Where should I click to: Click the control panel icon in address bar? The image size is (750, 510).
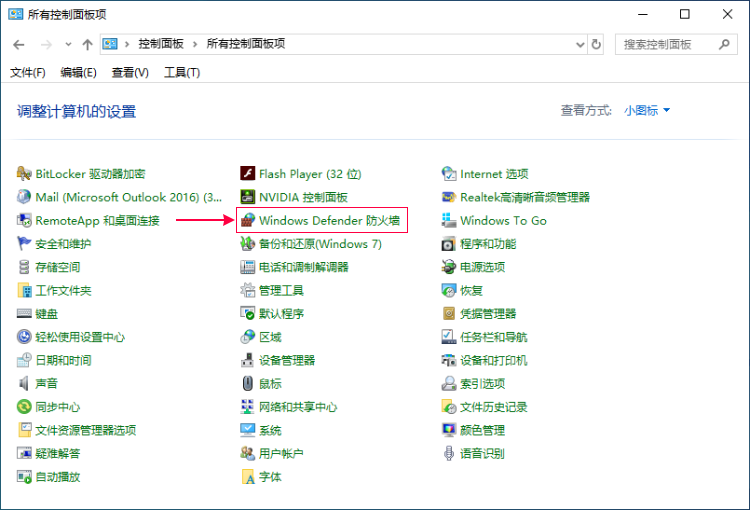[110, 44]
